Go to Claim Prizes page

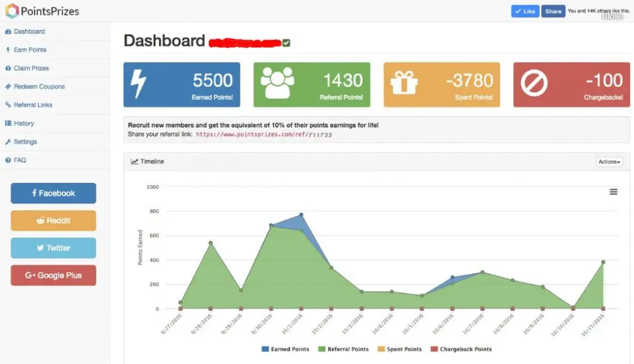click(31, 68)
